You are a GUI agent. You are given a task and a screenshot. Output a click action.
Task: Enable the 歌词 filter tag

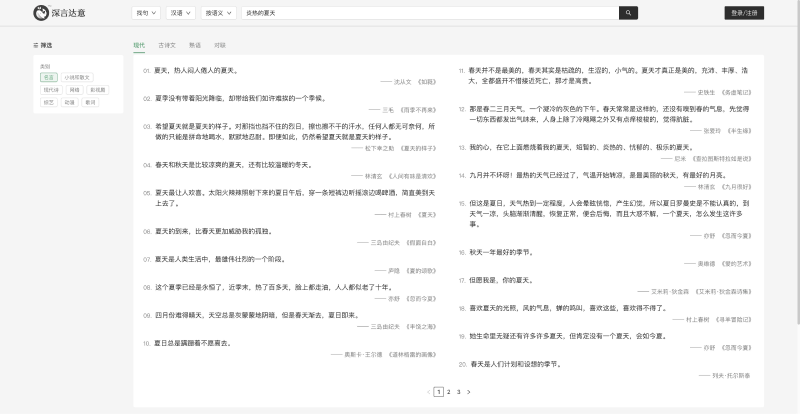pos(90,101)
